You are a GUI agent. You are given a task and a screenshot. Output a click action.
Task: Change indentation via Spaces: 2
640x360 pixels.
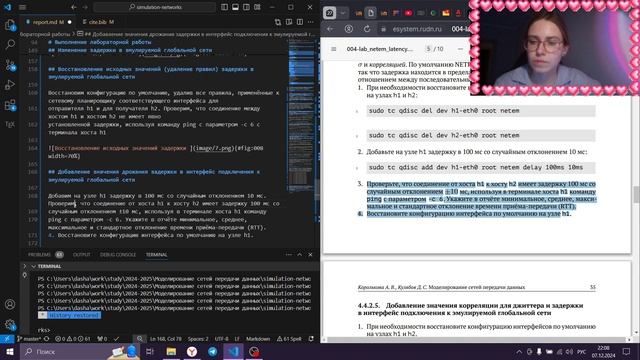pos(198,339)
